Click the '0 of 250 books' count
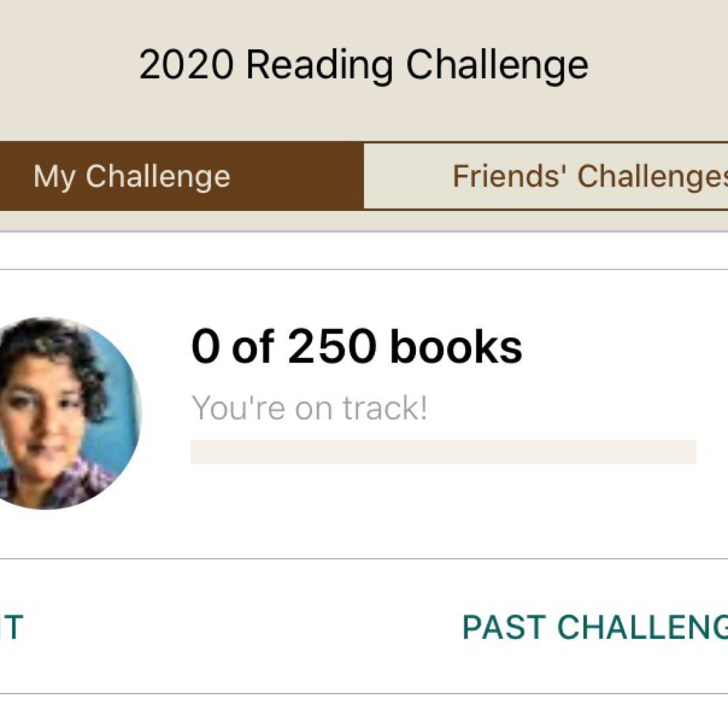Viewport: 728px width, 728px height. click(357, 346)
